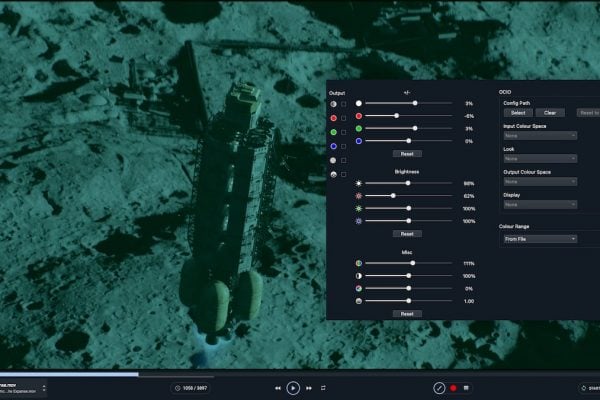The width and height of the screenshot is (600, 400).
Task: Click the blue sun brightness icon
Action: pos(359,221)
